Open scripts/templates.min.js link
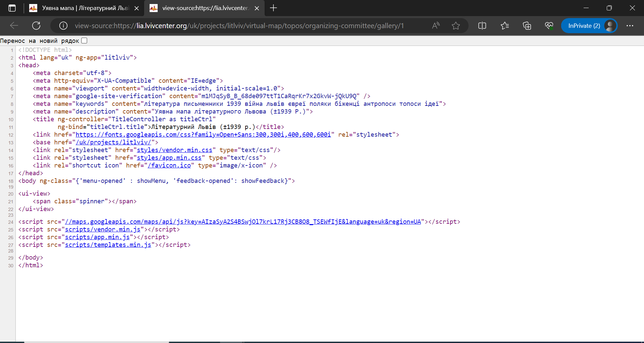Screen dimensions: 644x343 tap(108, 245)
